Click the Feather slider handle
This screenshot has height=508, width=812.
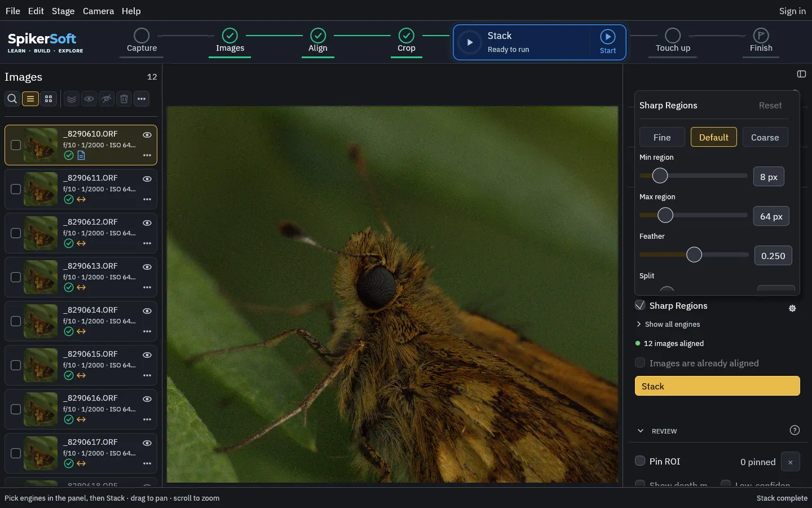tap(694, 255)
